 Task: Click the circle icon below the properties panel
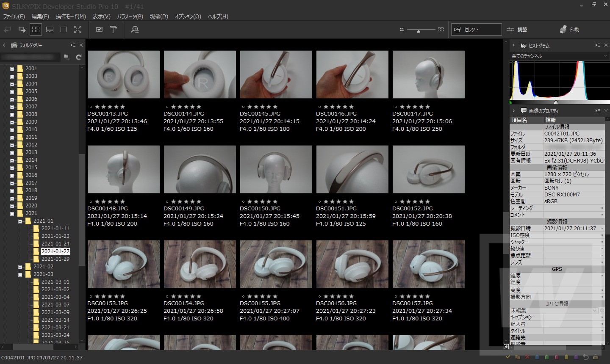506,347
